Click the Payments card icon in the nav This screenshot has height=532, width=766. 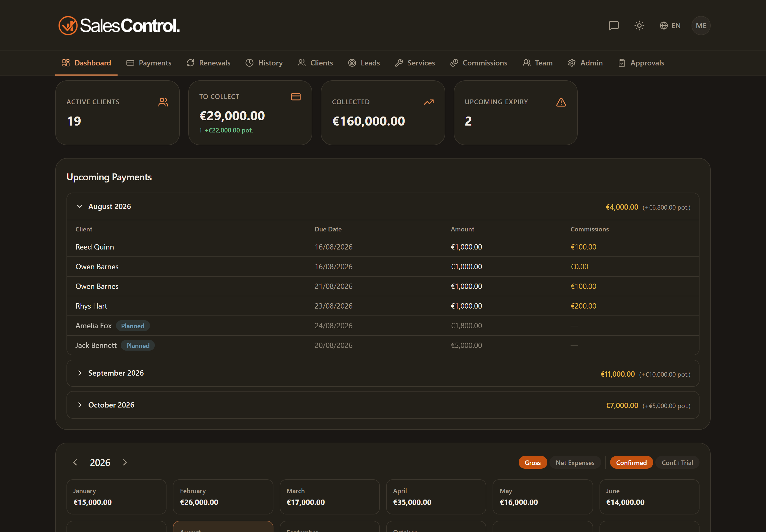130,63
